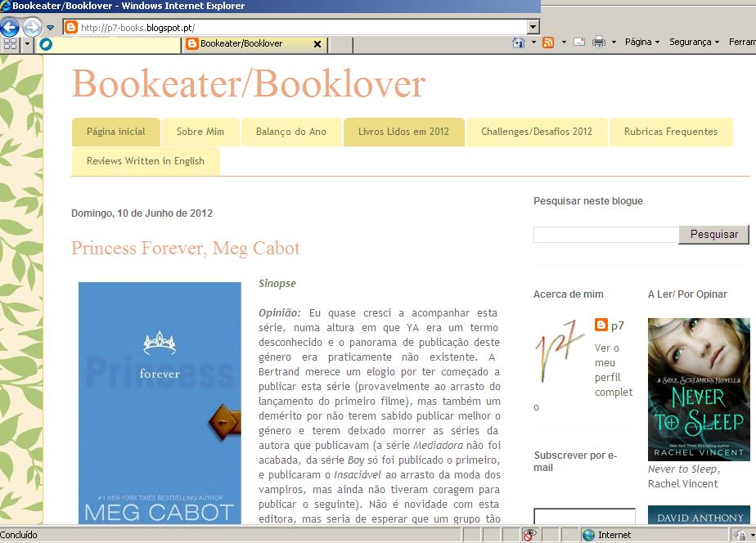This screenshot has width=756, height=543.
Task: Expand the address bar history dropdown
Action: [x=533, y=27]
